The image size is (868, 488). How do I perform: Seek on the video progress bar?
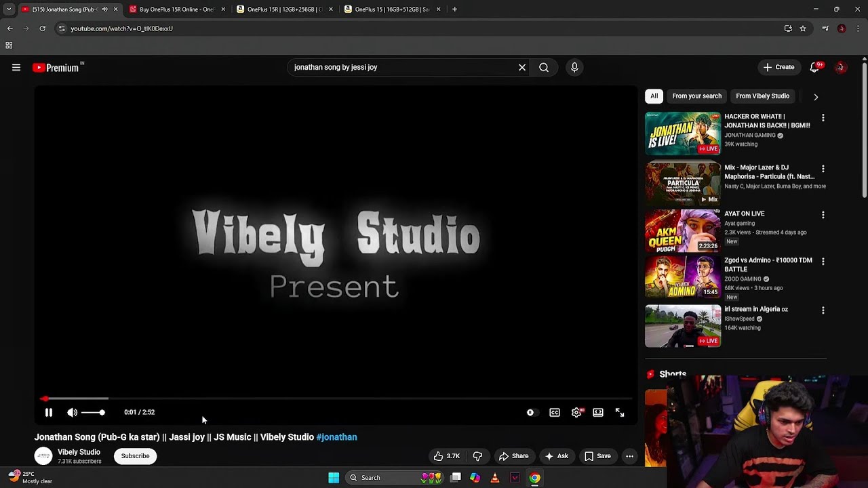(336, 399)
